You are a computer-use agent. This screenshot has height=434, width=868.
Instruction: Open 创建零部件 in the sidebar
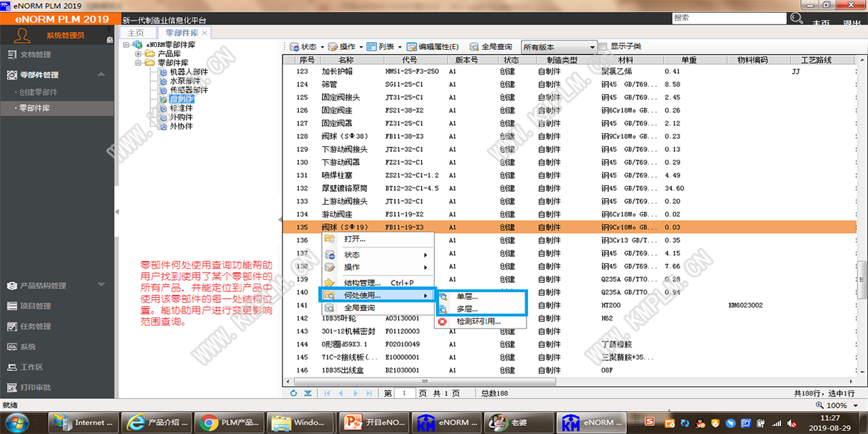click(x=57, y=93)
